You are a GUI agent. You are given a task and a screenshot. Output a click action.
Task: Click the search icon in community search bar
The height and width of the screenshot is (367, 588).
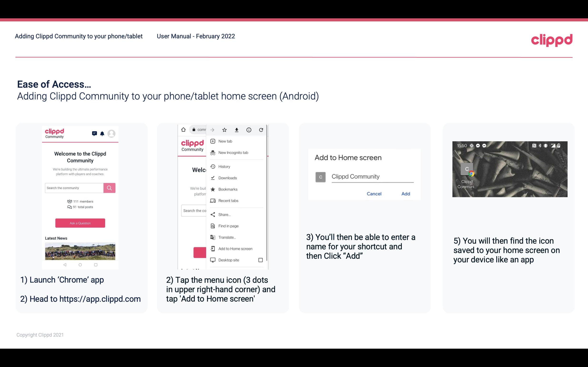coord(109,187)
